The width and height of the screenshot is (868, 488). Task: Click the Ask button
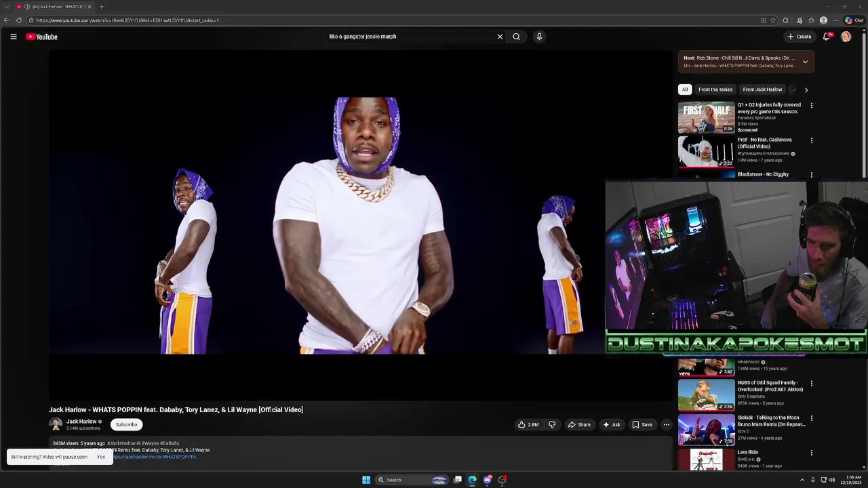point(611,425)
